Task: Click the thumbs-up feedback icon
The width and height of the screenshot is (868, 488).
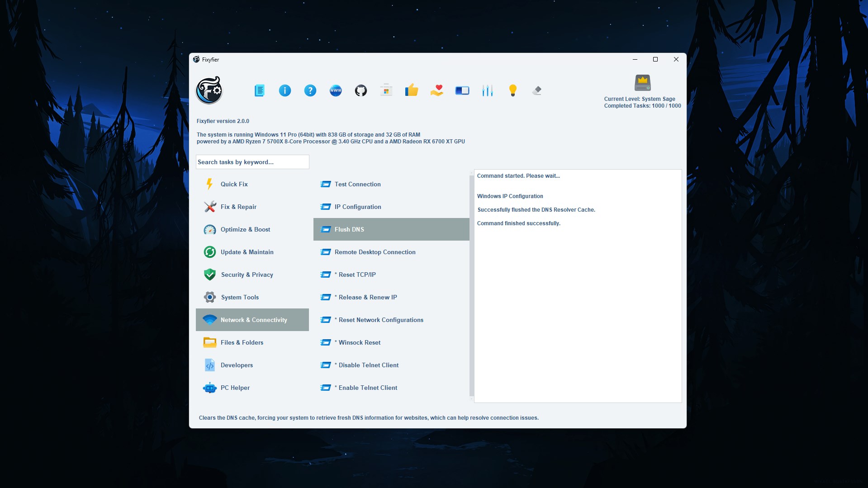Action: (412, 90)
